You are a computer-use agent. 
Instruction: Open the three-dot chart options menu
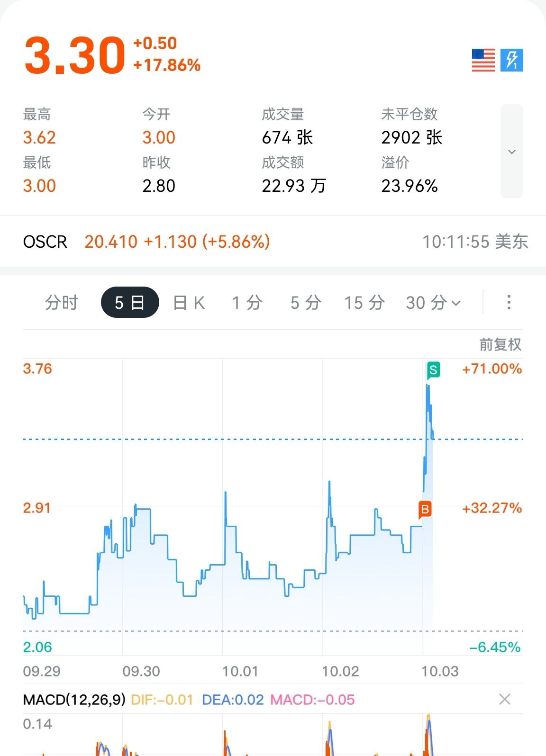509,302
